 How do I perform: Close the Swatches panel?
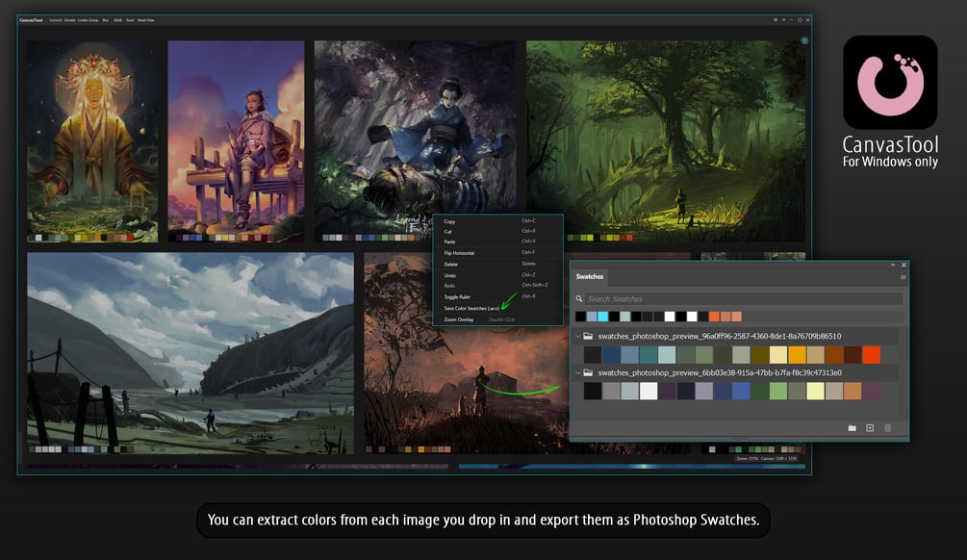[903, 265]
